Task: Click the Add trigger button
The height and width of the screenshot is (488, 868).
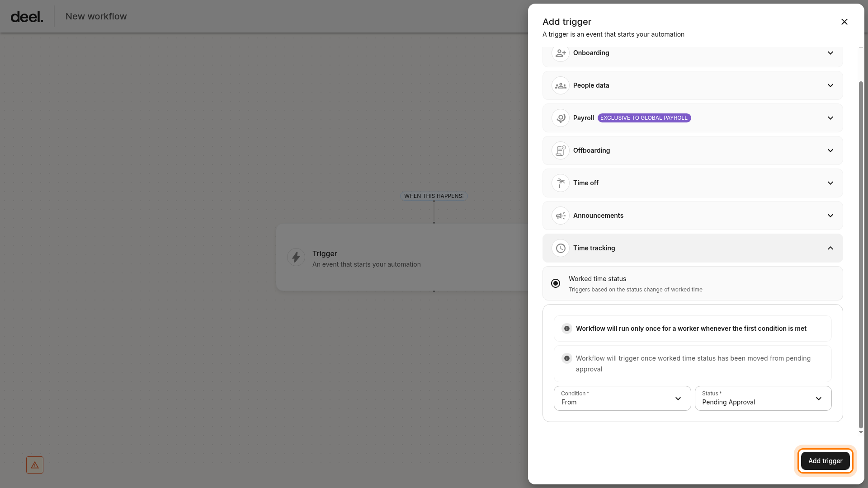Action: [825, 461]
